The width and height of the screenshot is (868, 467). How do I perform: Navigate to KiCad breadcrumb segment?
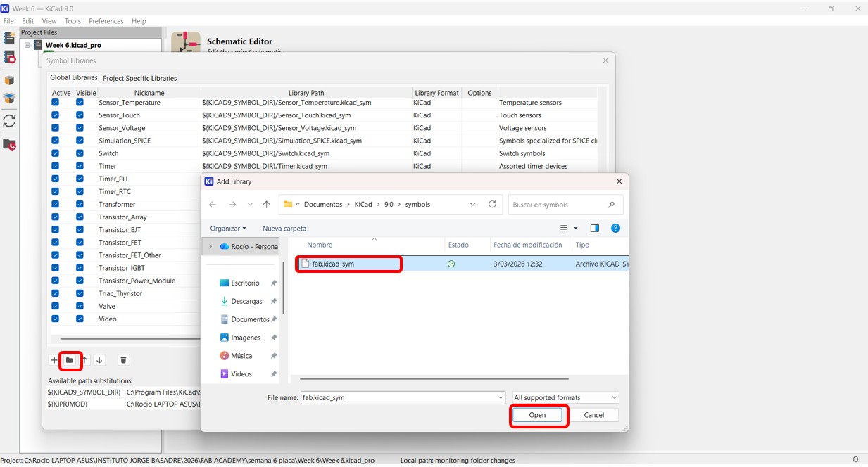click(x=363, y=205)
